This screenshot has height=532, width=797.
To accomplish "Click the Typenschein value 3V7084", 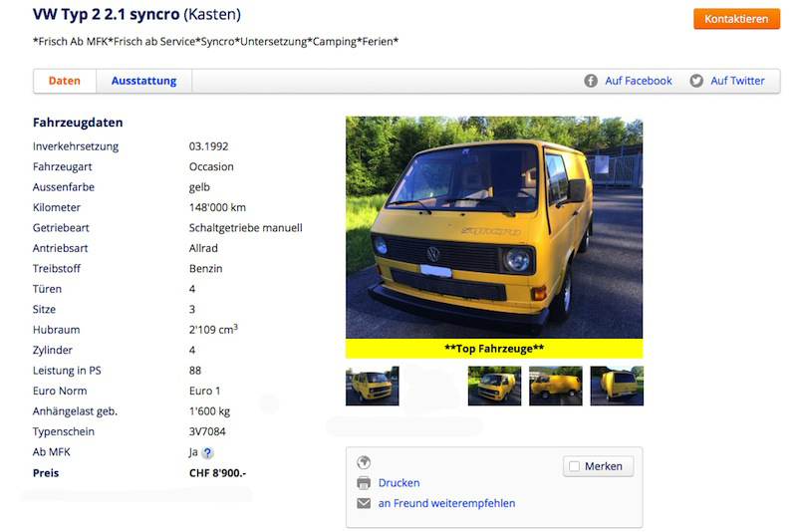I will (207, 431).
